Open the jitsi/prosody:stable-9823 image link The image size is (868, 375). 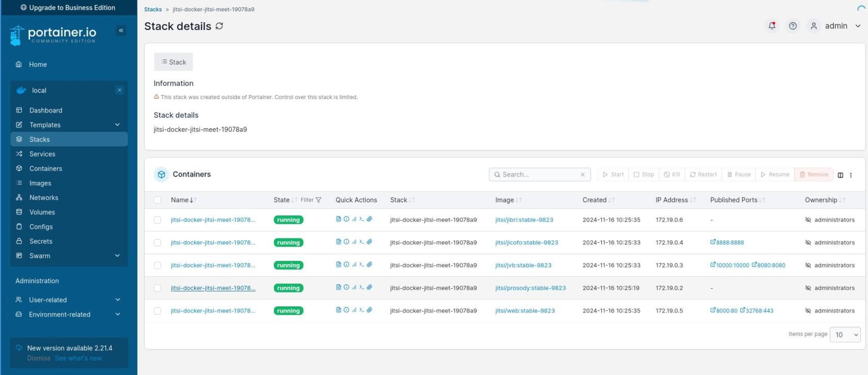tap(530, 288)
